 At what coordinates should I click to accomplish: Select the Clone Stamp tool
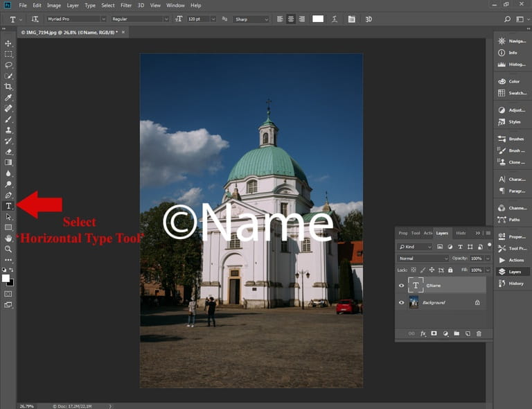[x=8, y=130]
